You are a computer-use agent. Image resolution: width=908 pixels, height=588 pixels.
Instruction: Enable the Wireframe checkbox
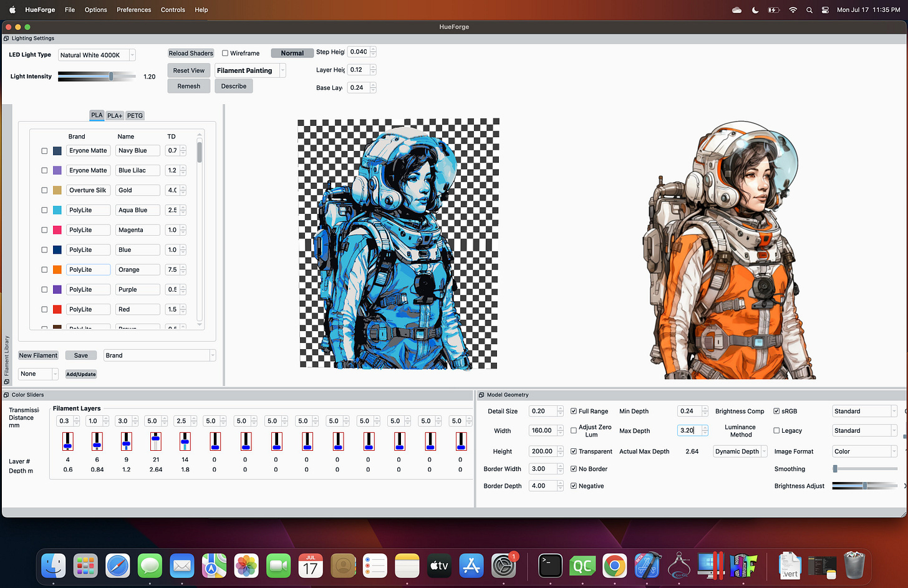pyautogui.click(x=225, y=53)
